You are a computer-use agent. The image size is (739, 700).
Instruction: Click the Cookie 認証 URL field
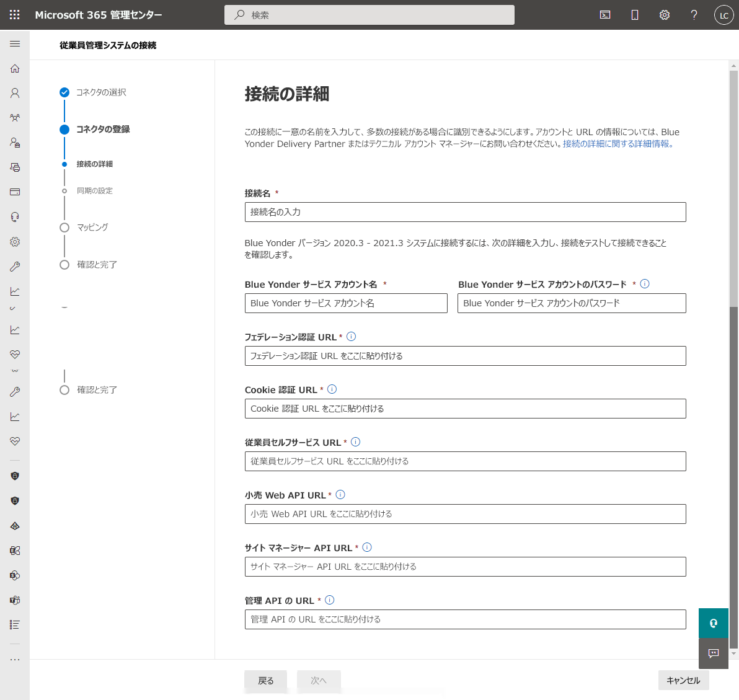pos(465,409)
